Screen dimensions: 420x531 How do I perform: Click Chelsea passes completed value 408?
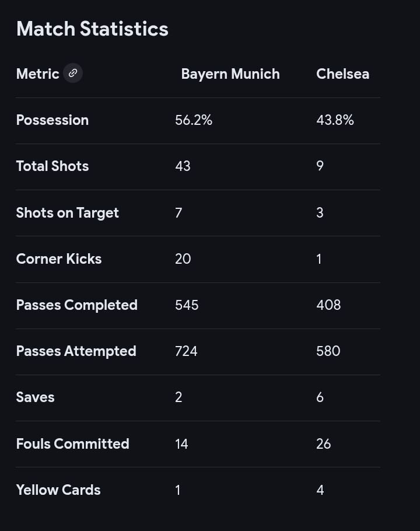coord(328,305)
